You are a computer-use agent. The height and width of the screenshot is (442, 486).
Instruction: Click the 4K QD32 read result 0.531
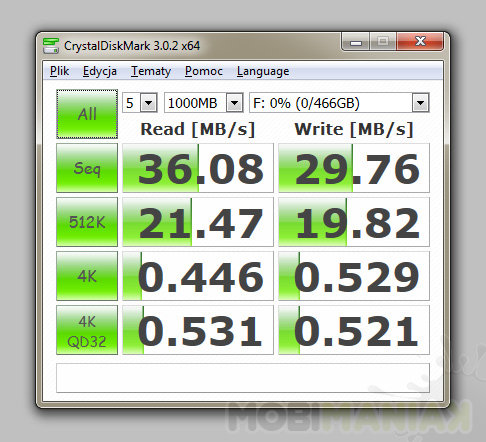click(198, 330)
